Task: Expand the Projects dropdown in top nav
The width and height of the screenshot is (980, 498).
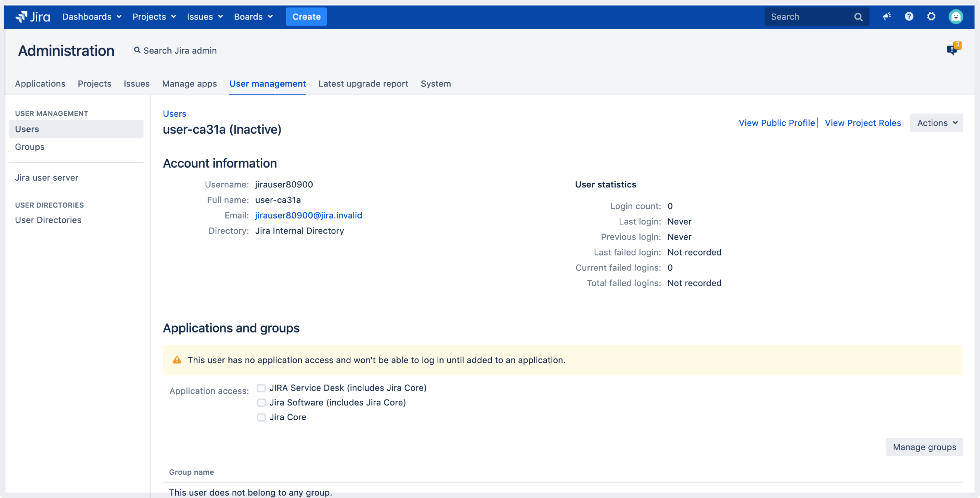Action: tap(154, 17)
